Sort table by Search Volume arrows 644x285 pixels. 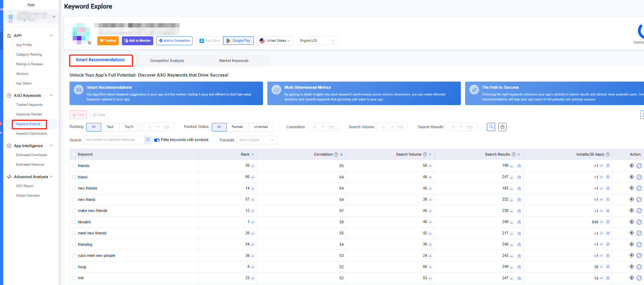430,155
